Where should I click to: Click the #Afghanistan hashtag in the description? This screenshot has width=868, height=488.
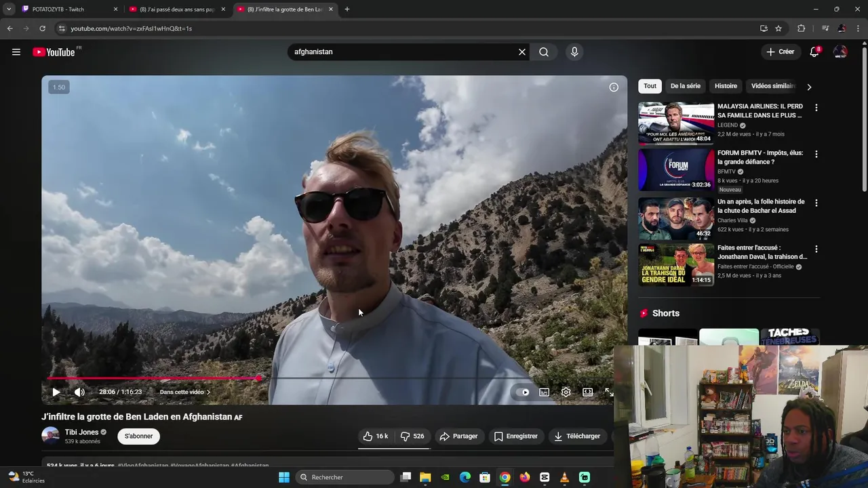click(x=250, y=466)
